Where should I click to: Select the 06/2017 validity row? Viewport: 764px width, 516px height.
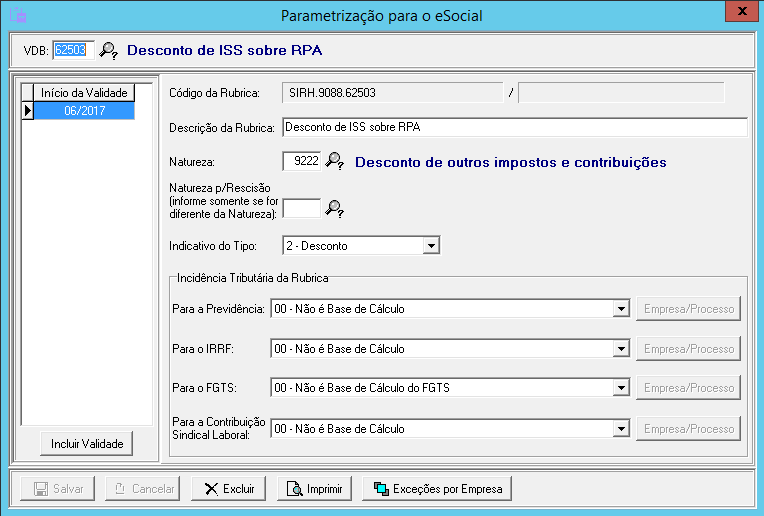coord(84,111)
